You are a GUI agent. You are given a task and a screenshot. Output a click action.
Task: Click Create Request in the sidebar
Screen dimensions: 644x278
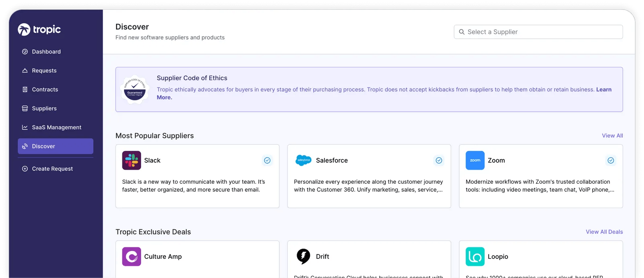[56, 169]
